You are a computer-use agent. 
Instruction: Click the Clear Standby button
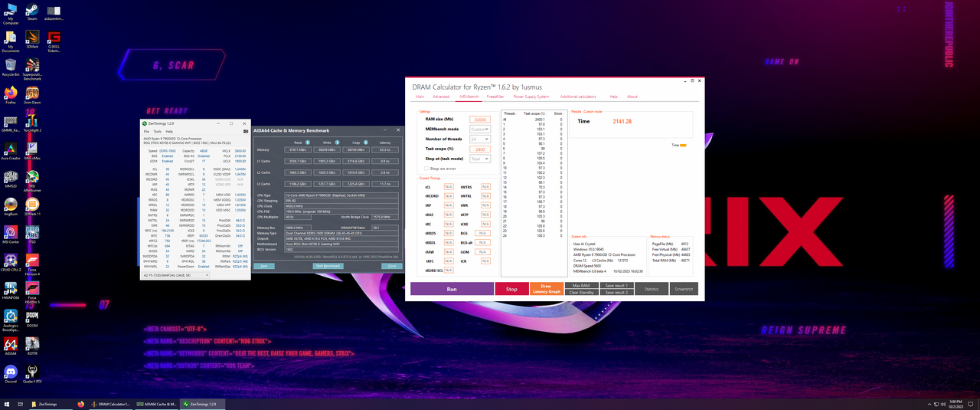pos(580,292)
